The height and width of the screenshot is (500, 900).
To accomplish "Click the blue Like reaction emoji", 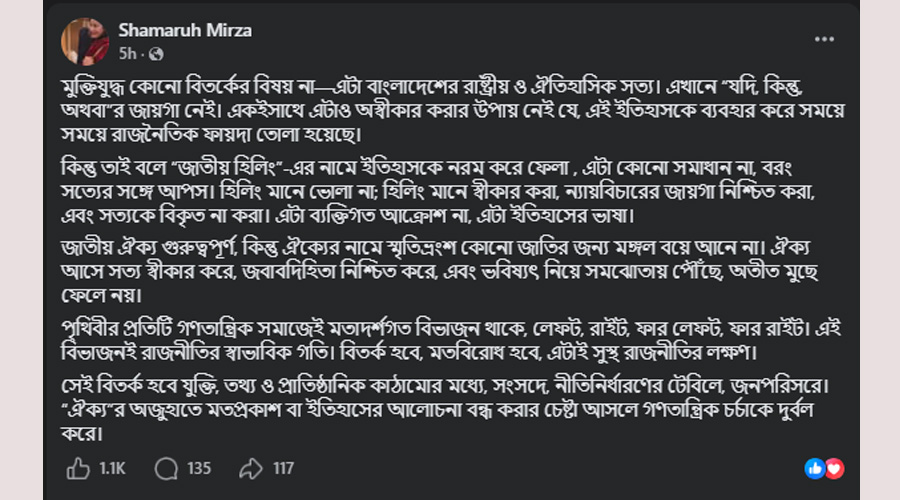I will (815, 467).
